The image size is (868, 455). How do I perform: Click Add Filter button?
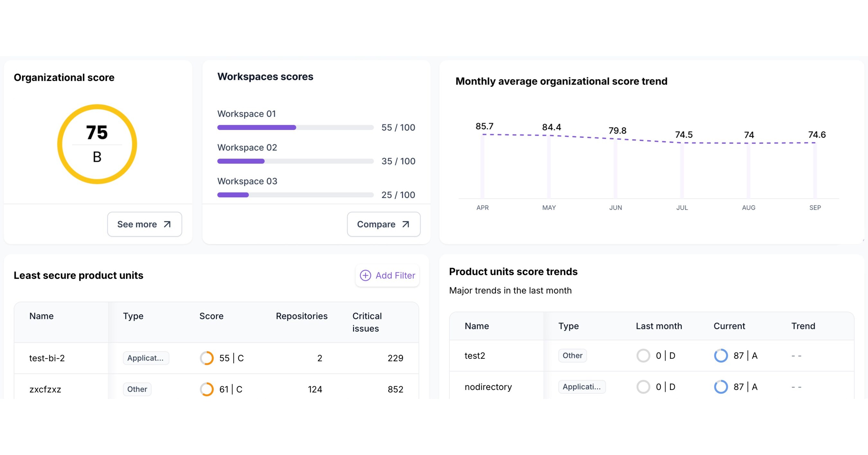(387, 275)
